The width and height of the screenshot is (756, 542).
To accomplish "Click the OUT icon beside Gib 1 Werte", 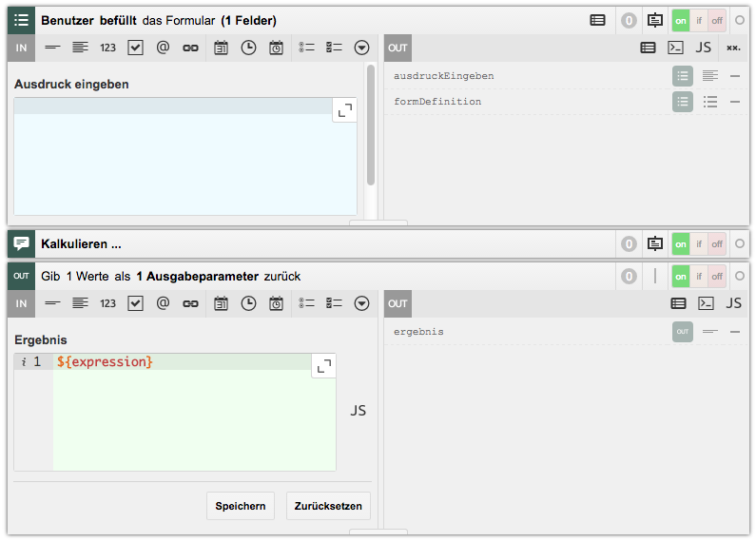I will coord(21,277).
